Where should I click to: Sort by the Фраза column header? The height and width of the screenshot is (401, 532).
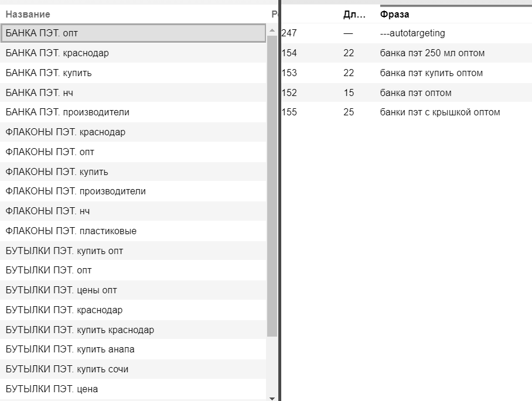[394, 14]
